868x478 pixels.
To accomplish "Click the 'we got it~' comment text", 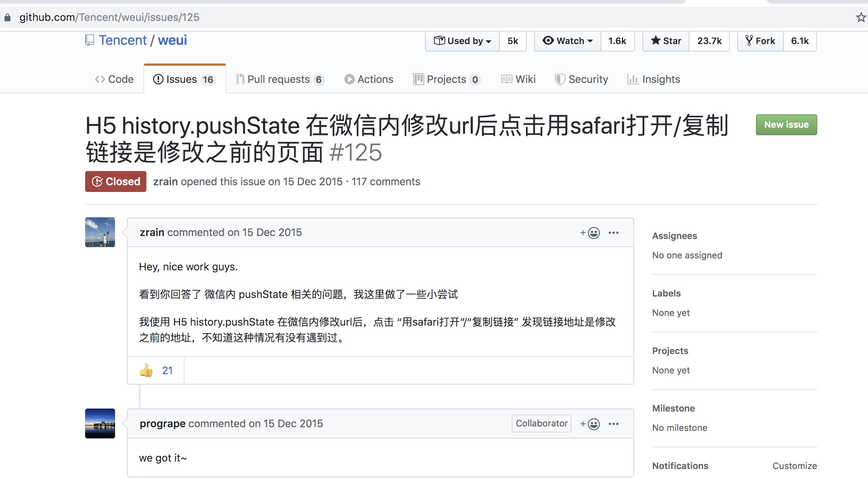I will [163, 458].
